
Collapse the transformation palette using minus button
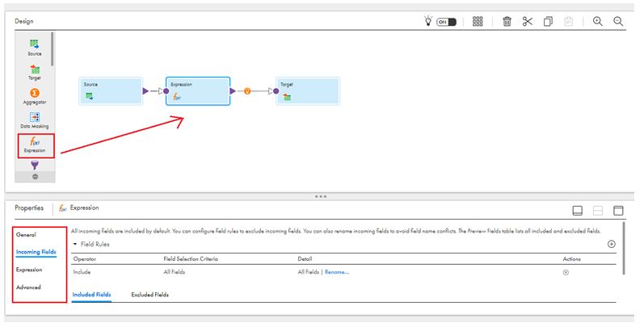pos(35,177)
